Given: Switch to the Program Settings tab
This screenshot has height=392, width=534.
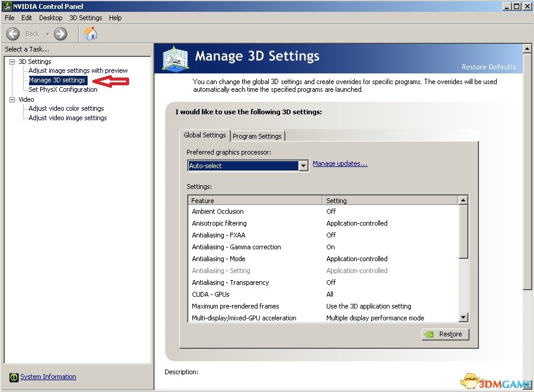Looking at the screenshot, I should (x=257, y=136).
